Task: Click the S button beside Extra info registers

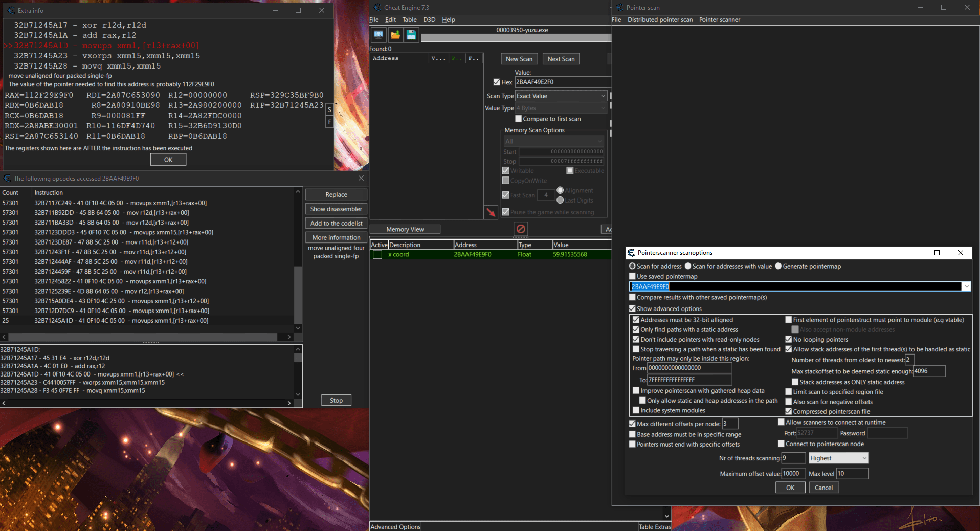Action: (329, 110)
